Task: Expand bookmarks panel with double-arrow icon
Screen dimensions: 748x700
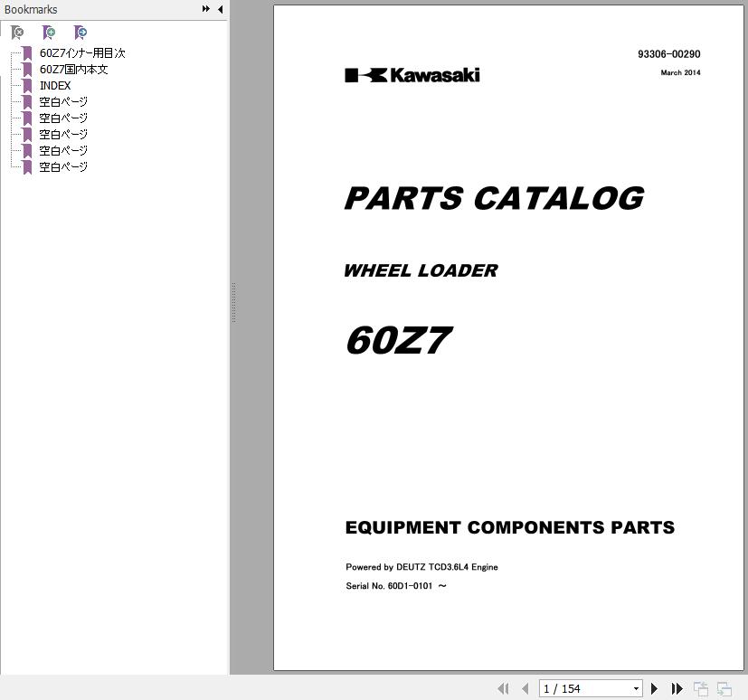Action: 205,9
